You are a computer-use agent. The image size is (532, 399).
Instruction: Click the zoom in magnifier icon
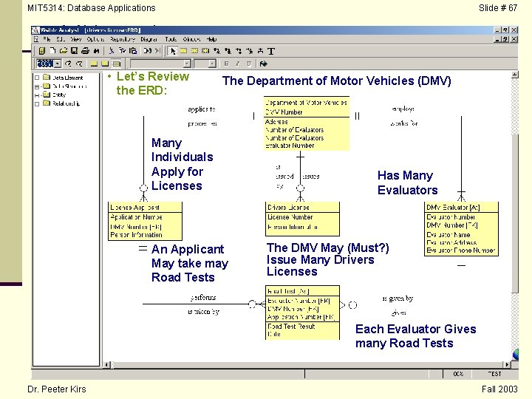point(68,64)
